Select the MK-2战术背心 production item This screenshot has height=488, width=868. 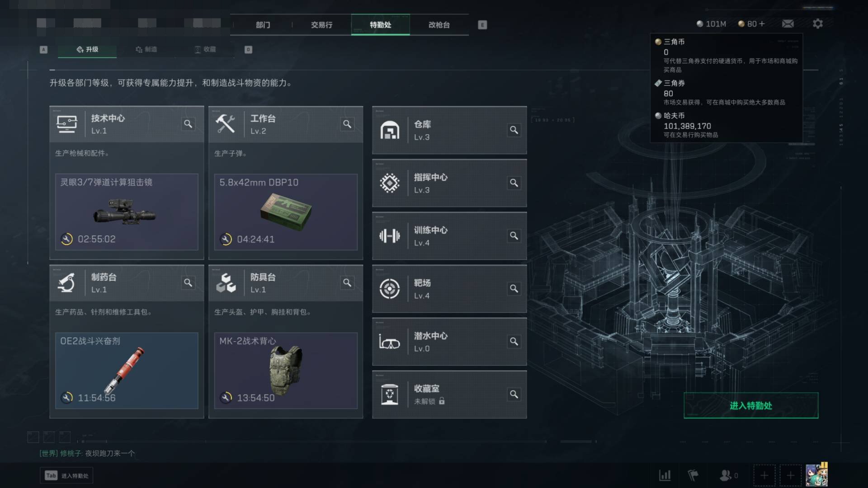tap(286, 371)
